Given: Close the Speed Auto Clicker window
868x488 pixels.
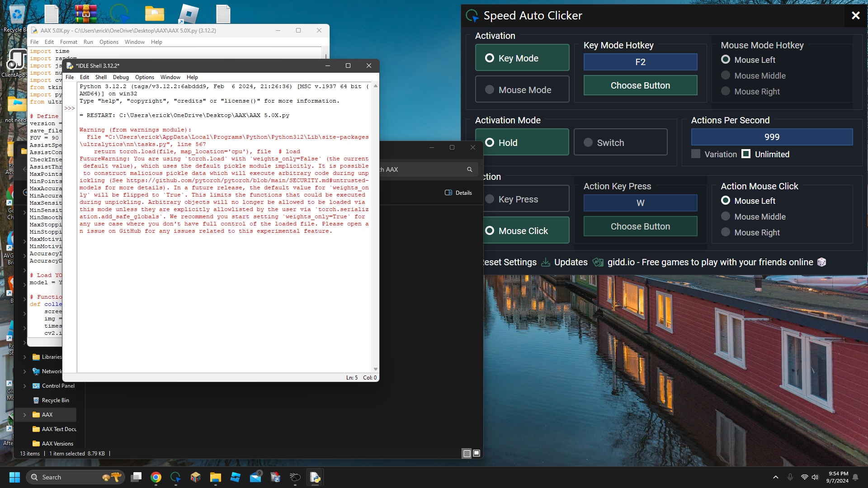Looking at the screenshot, I should pos(855,15).
